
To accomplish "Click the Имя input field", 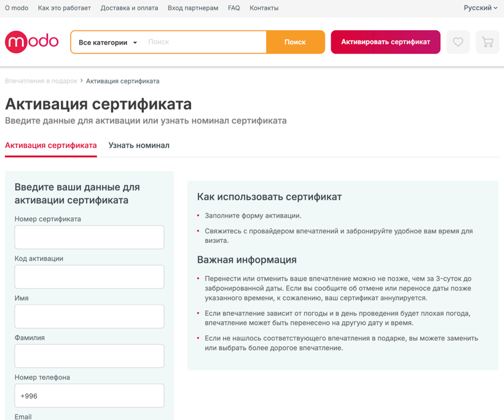I will point(89,316).
